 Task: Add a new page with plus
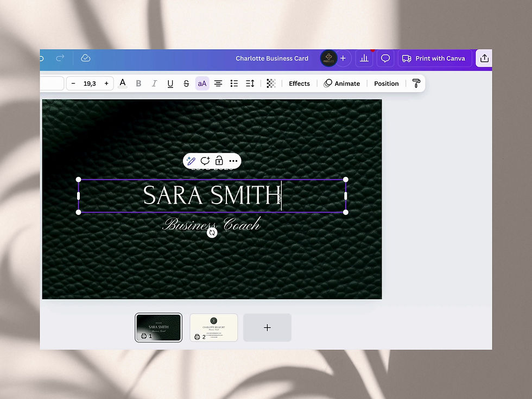point(267,327)
